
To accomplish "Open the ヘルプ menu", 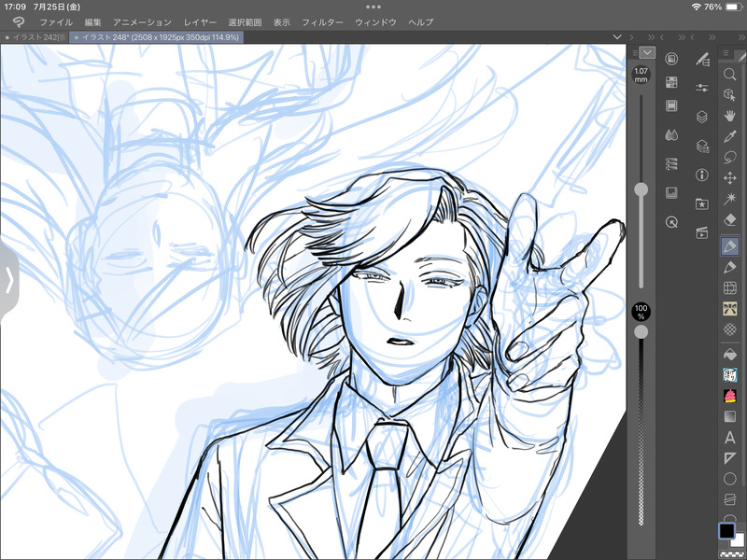I will [421, 22].
